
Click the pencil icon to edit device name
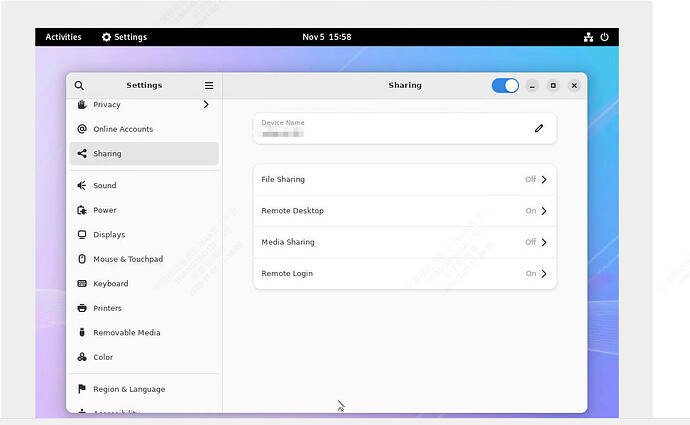539,128
